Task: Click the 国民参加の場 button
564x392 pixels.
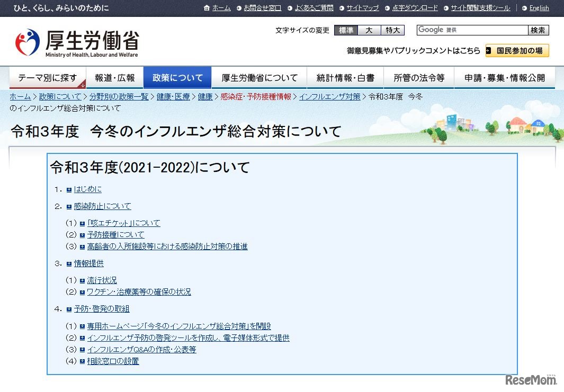Action: [517, 51]
